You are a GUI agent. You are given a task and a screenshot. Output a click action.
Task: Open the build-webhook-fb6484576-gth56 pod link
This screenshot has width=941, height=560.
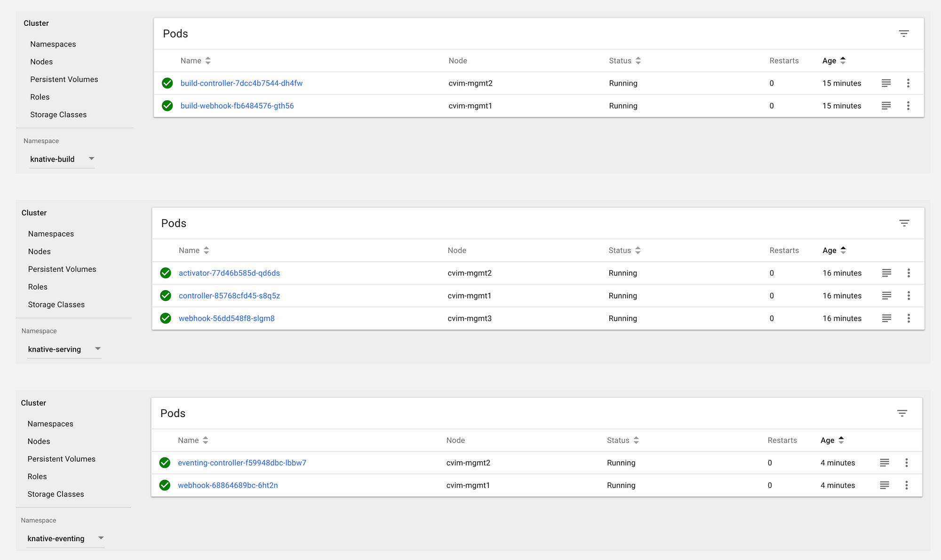237,106
